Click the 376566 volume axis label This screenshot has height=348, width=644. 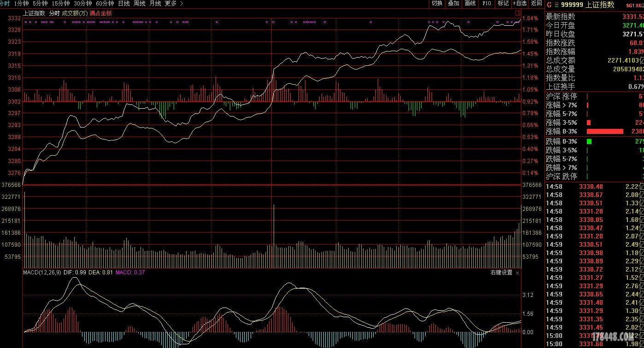12,185
